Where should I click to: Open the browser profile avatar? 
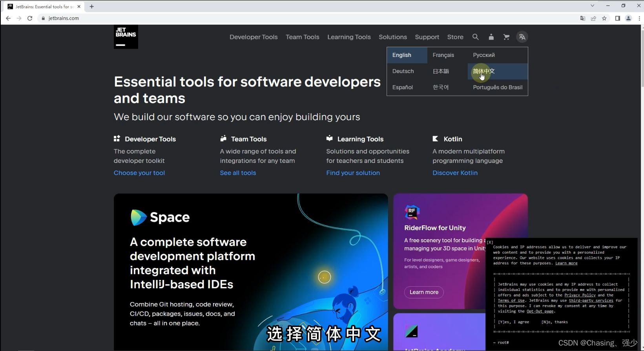(x=628, y=18)
